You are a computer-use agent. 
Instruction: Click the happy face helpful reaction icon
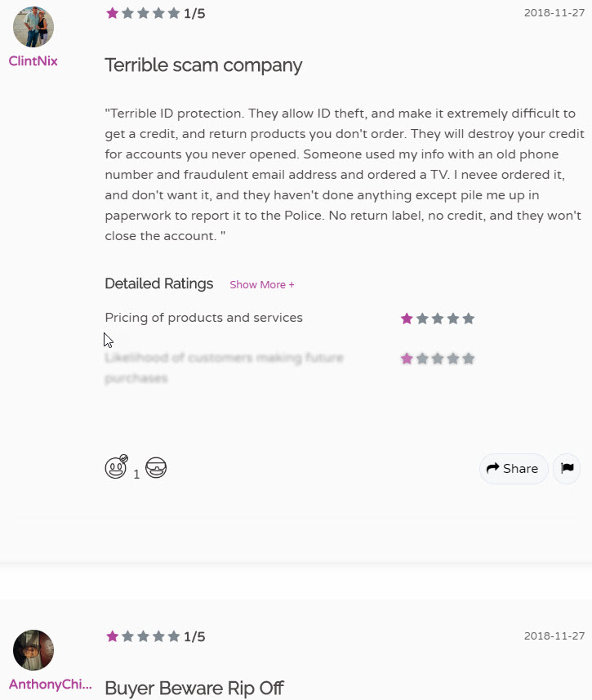116,467
